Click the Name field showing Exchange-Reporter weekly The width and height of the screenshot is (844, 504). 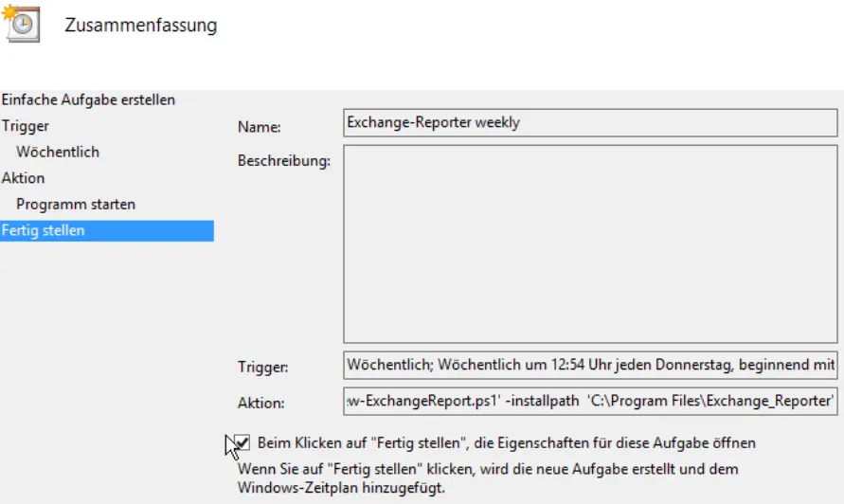(x=589, y=123)
